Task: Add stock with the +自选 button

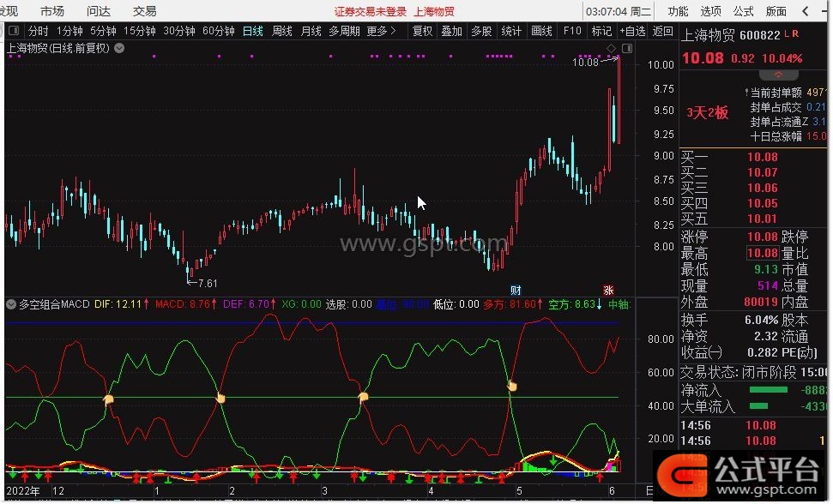Action: pyautogui.click(x=632, y=32)
